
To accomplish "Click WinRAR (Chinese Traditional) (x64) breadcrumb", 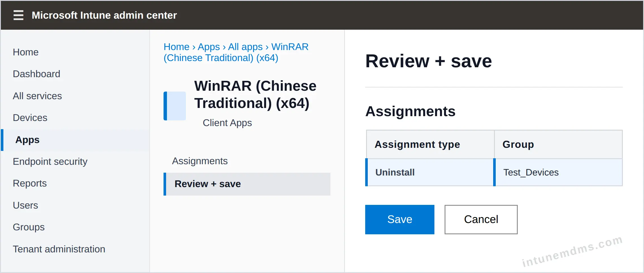I will tap(236, 52).
